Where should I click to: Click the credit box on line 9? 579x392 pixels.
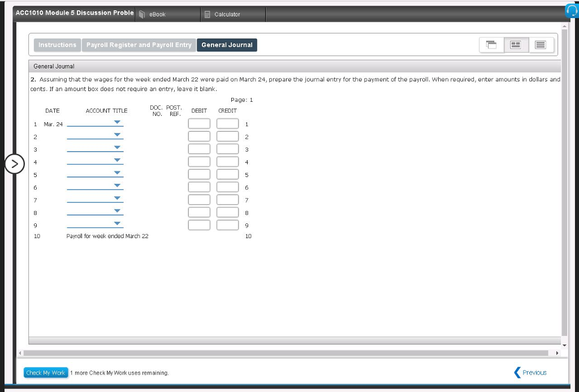tap(227, 225)
